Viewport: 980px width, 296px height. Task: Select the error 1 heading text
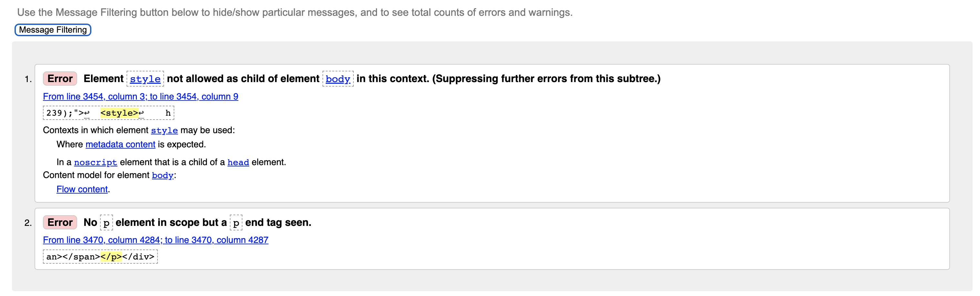click(x=373, y=79)
